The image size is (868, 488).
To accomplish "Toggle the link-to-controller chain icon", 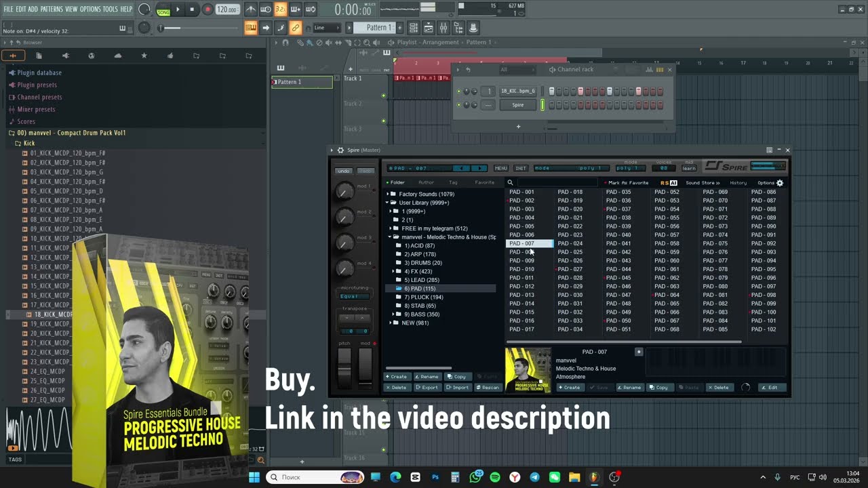I will coord(295,28).
